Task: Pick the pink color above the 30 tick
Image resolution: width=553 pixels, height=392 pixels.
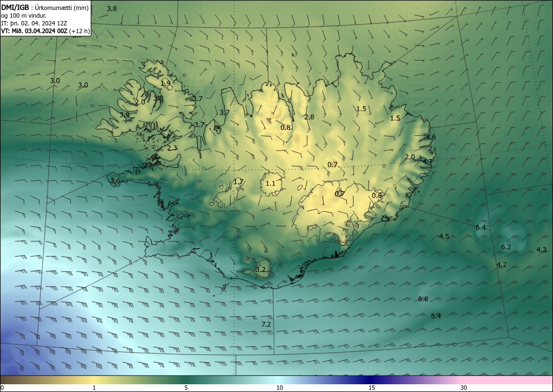Action: click(464, 380)
